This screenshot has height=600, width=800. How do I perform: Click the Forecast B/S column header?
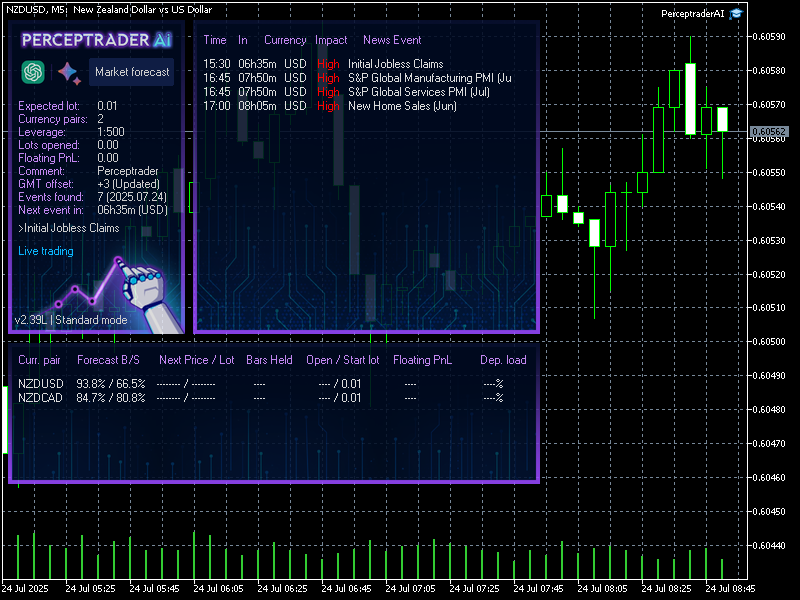click(108, 360)
